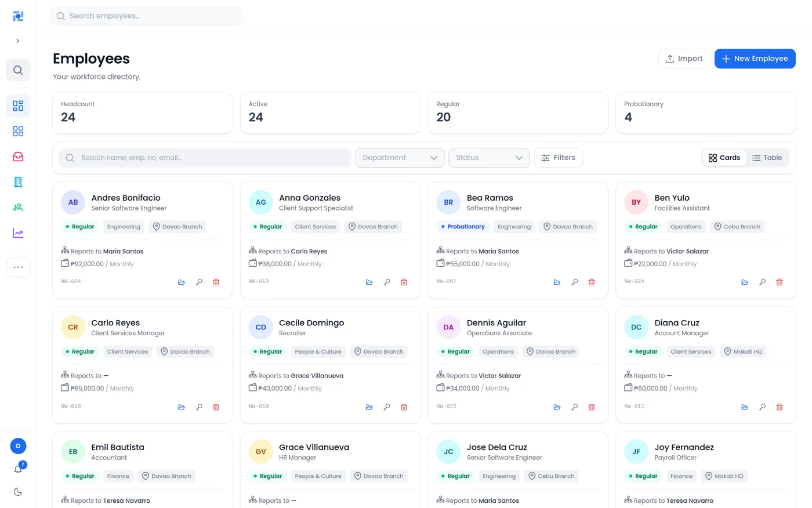This screenshot has height=508, width=812.
Task: Open the people icon in the sidebar
Action: [x=18, y=208]
